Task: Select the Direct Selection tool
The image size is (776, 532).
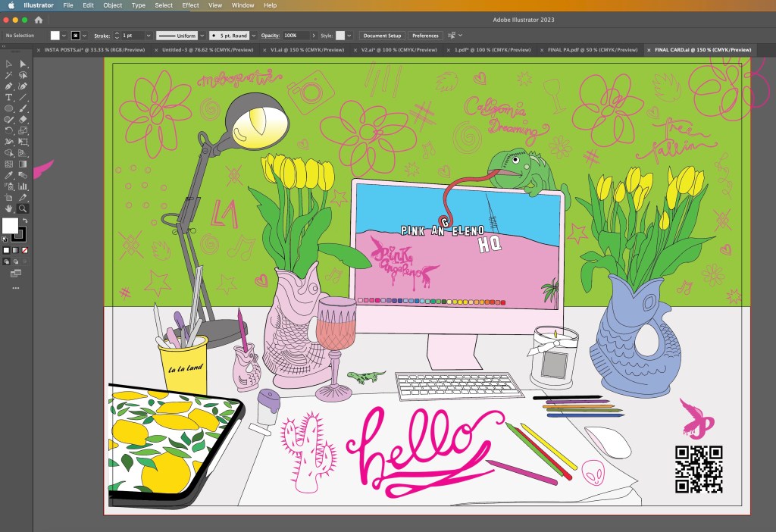Action: click(23, 64)
